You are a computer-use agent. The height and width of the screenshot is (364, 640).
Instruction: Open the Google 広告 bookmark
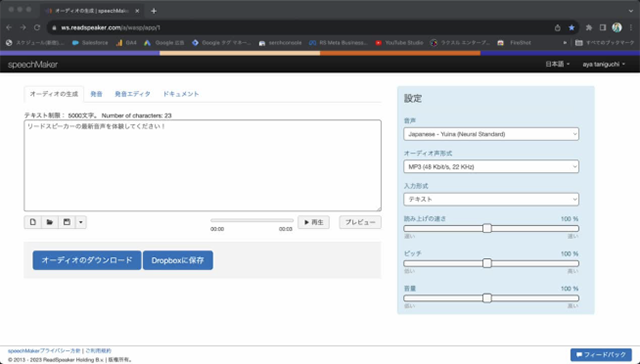pyautogui.click(x=164, y=42)
